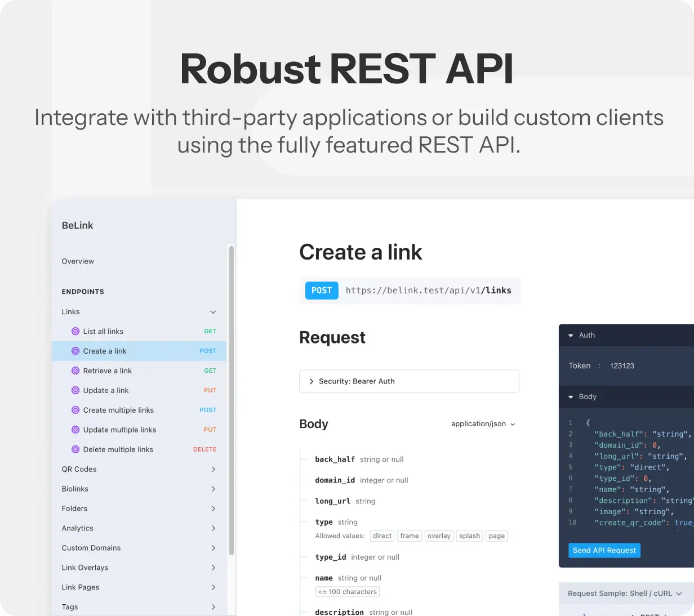Image resolution: width=694 pixels, height=616 pixels.
Task: Select List all links endpoint
Action: tap(139, 331)
